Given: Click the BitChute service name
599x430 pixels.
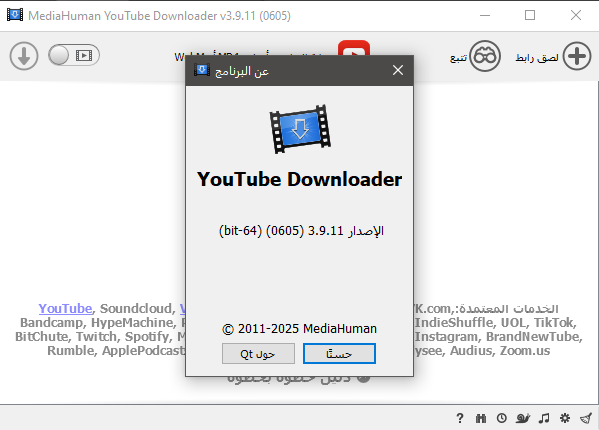Looking at the screenshot, I should pyautogui.click(x=41, y=336).
